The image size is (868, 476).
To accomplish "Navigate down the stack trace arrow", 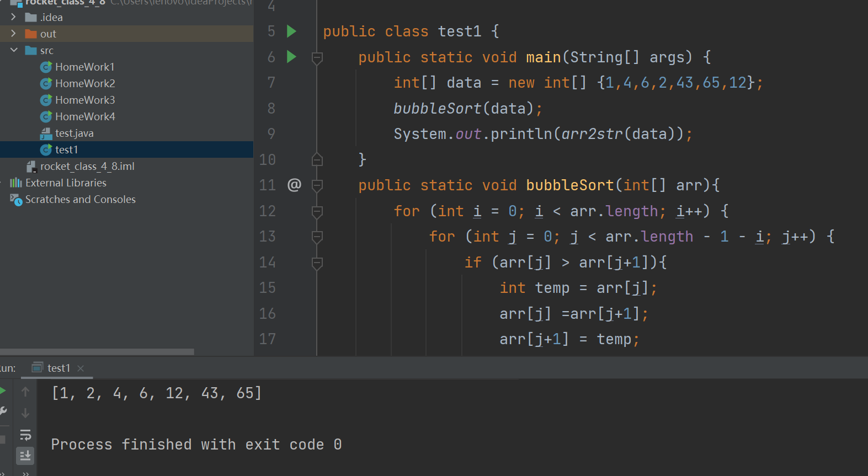I will (x=25, y=413).
